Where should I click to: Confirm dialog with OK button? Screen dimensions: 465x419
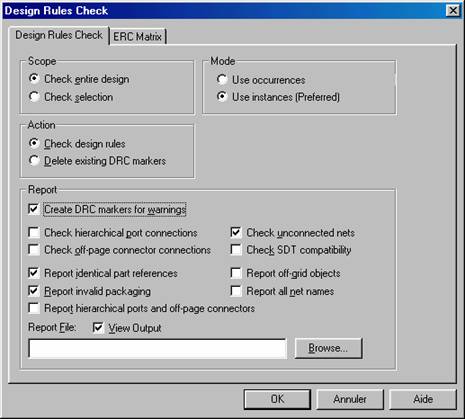[x=277, y=399]
